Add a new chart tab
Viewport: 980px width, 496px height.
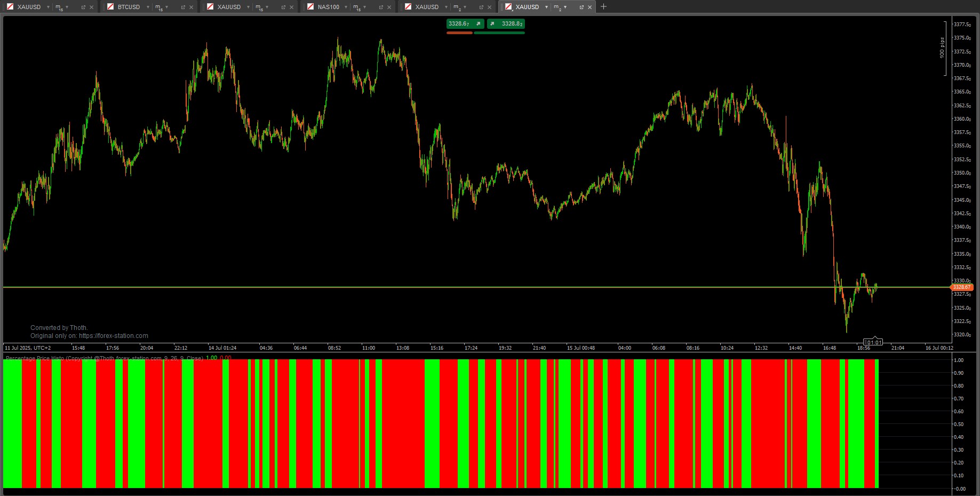pyautogui.click(x=603, y=7)
